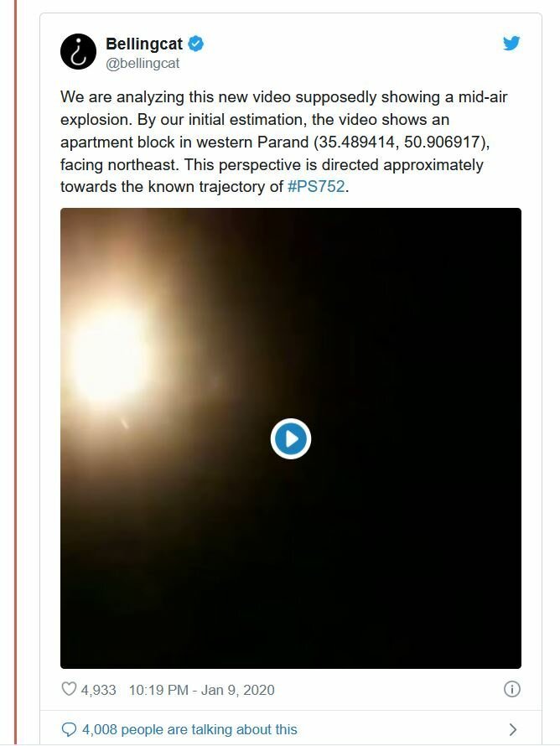560x746 pixels.
Task: Click the speech bubble reply icon
Action: (x=69, y=729)
